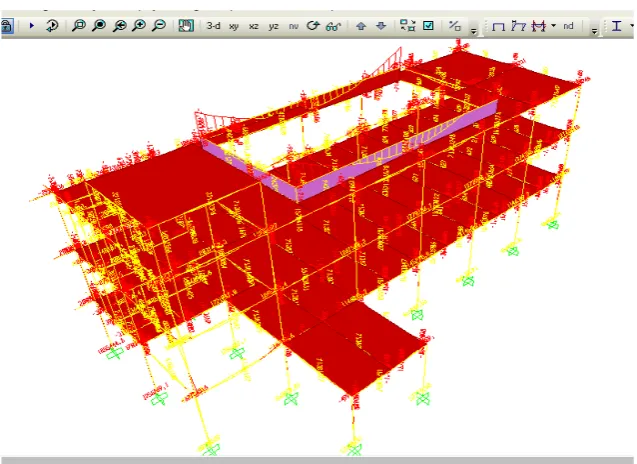Select the Rubber Band Zoom magnifier
The image size is (637, 464).
(79, 26)
